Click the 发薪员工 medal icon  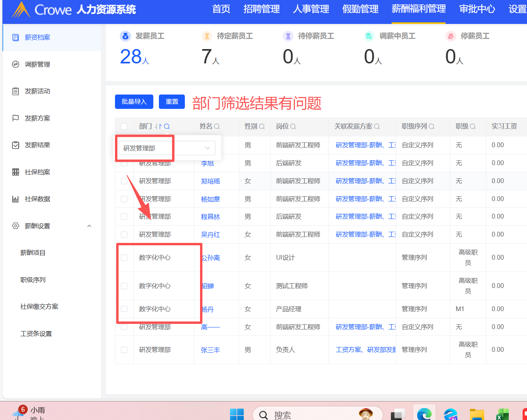tap(125, 36)
